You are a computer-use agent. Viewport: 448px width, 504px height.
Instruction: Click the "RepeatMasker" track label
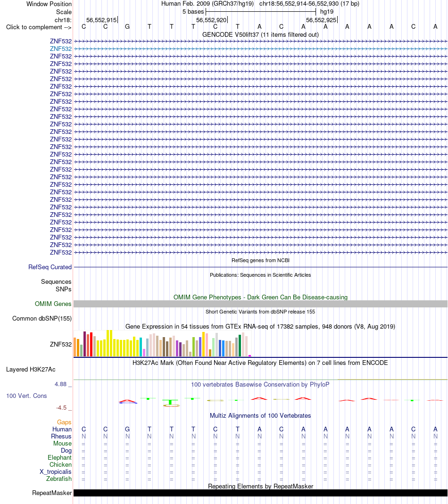coord(52,493)
